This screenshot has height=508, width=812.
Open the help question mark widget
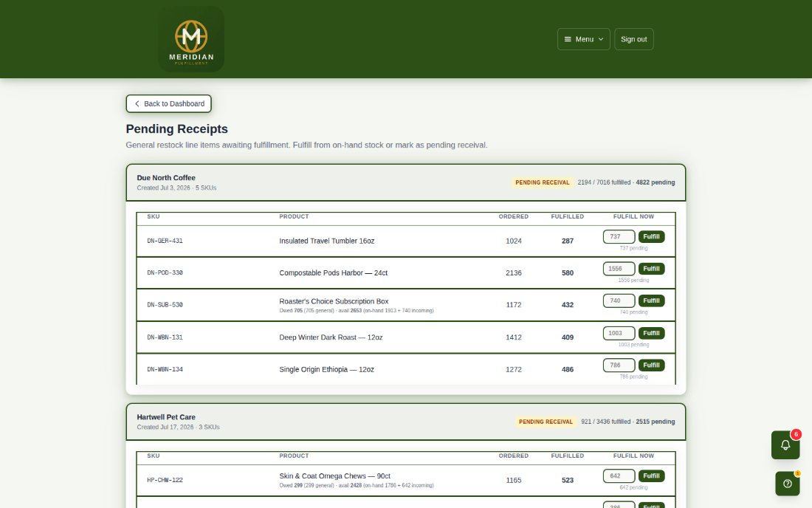787,484
